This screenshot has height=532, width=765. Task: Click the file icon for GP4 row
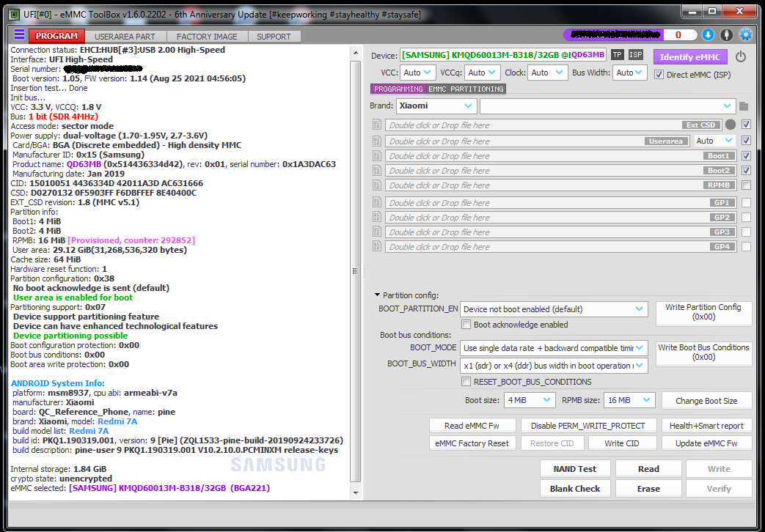point(377,246)
